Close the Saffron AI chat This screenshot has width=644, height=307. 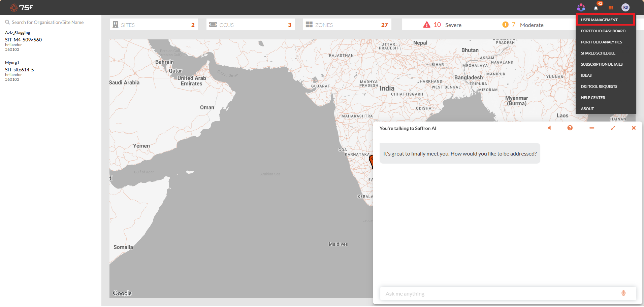point(634,128)
